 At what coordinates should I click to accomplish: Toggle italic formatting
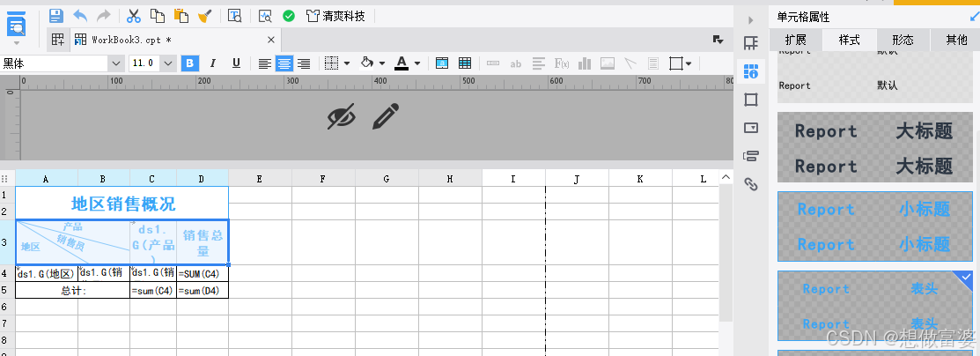pyautogui.click(x=213, y=63)
